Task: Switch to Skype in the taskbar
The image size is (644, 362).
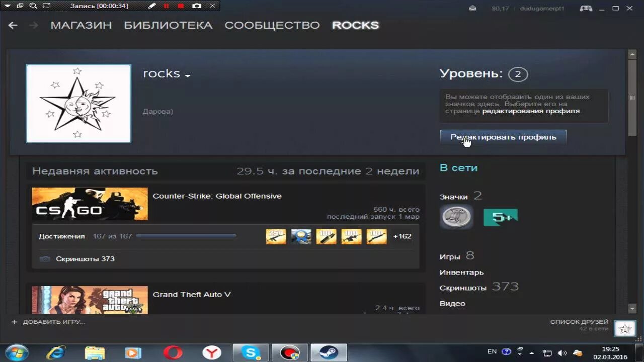Action: [251, 352]
